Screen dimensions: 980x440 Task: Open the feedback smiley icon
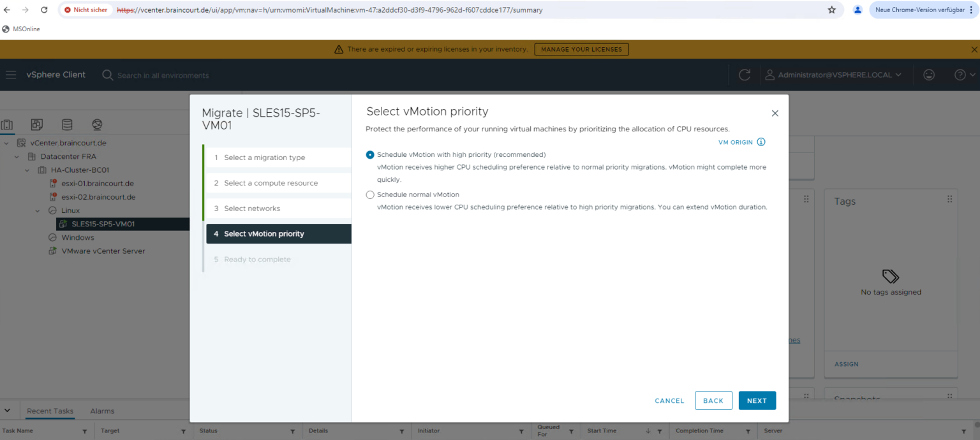[929, 75]
